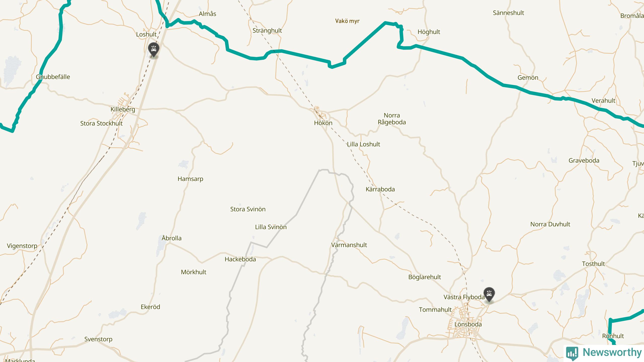This screenshot has height=362, width=644.
Task: Select the Tosthult place label
Action: point(593,264)
